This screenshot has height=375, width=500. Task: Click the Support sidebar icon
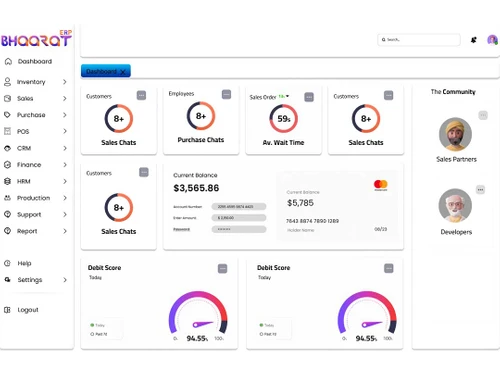[x=7, y=214]
